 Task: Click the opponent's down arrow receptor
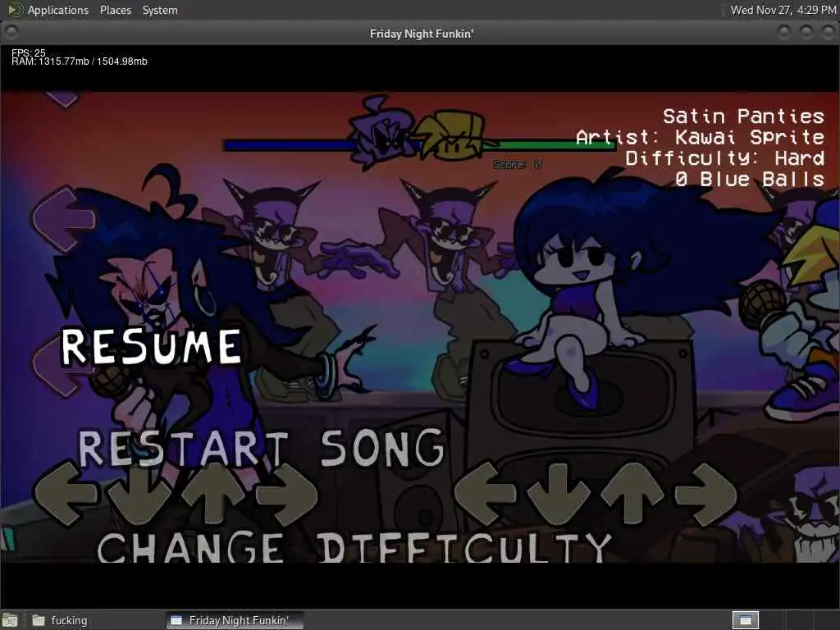[139, 493]
